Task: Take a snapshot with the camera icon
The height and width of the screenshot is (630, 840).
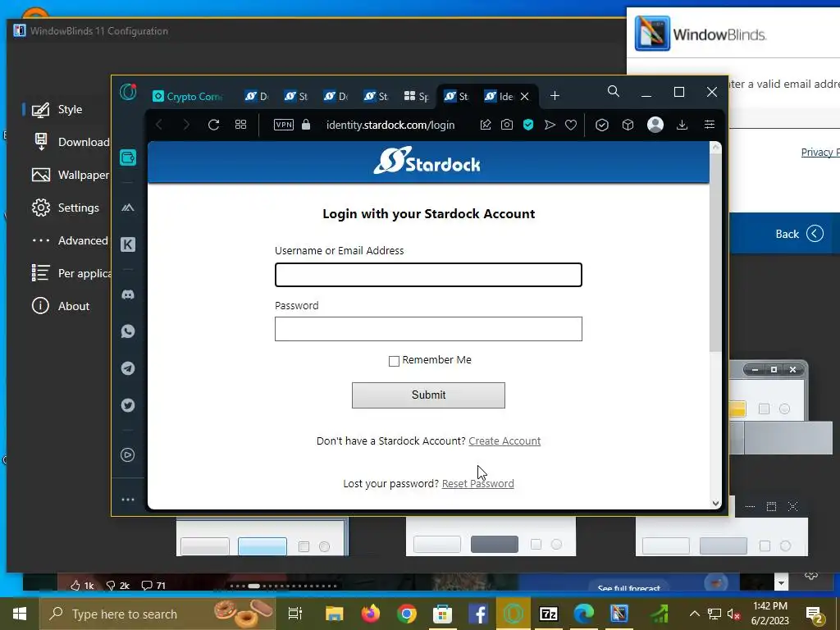Action: [x=507, y=125]
